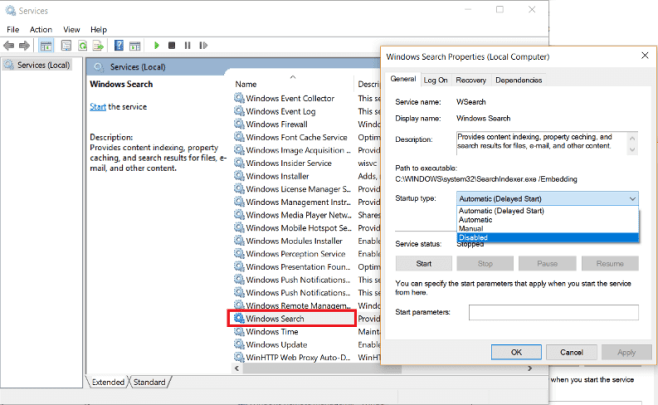
Task: Click the Stop button in properties dialog
Action: click(x=485, y=264)
